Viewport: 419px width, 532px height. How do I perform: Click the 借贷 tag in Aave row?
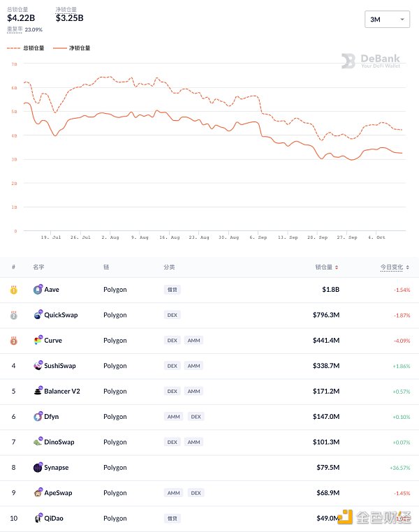tap(172, 290)
